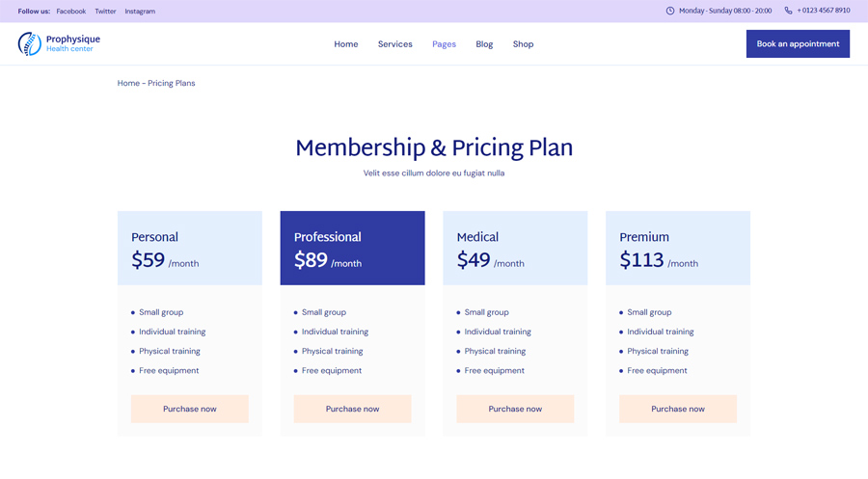Screen dimensions: 868x479
Task: Purchase the Professional $89 plan
Action: (353, 409)
